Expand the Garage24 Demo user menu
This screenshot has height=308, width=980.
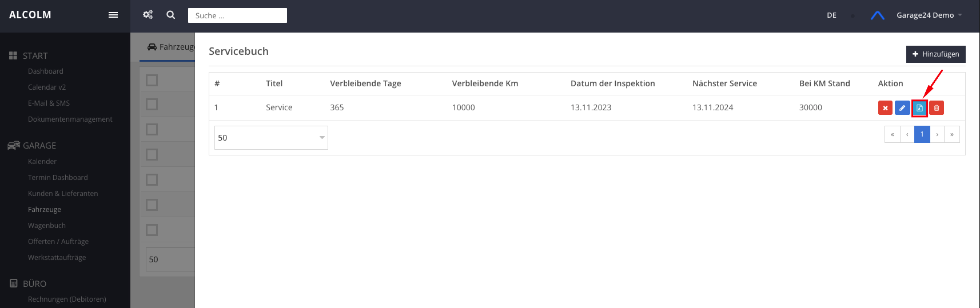(929, 15)
